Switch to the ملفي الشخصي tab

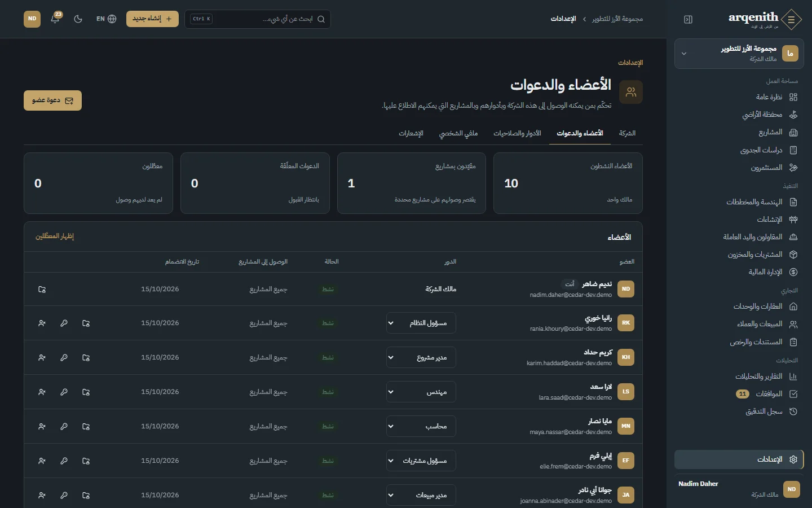point(458,133)
